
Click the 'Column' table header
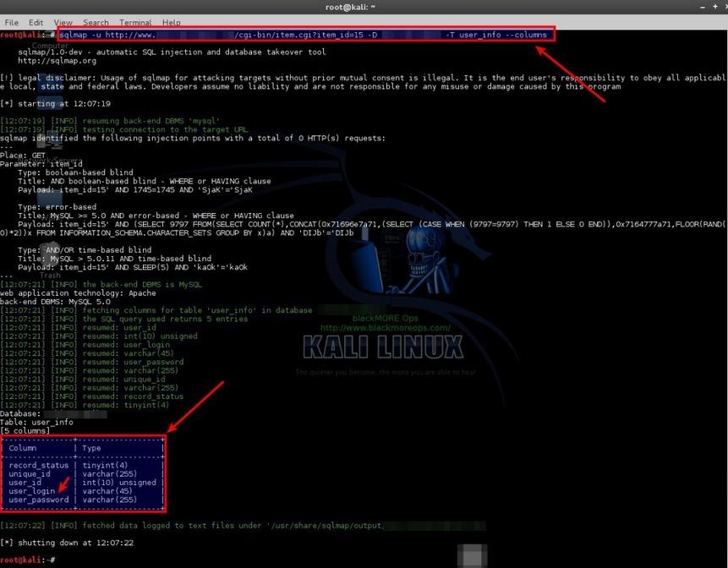(x=22, y=448)
